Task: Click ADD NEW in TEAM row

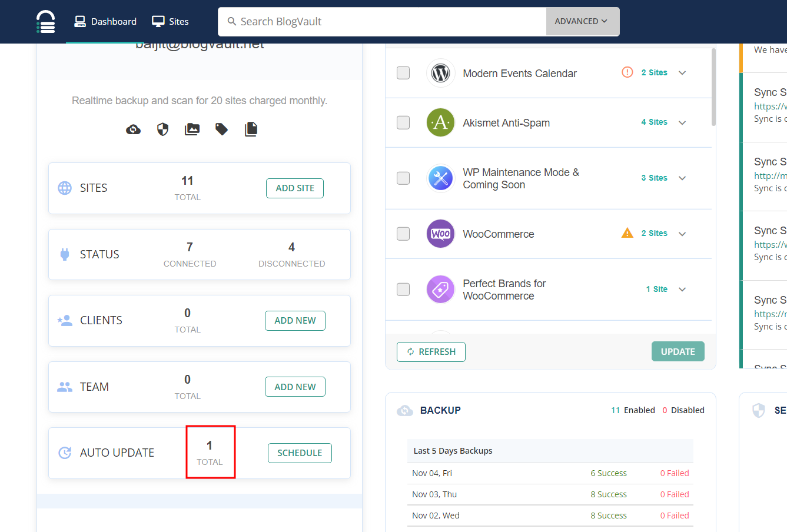Action: (295, 387)
